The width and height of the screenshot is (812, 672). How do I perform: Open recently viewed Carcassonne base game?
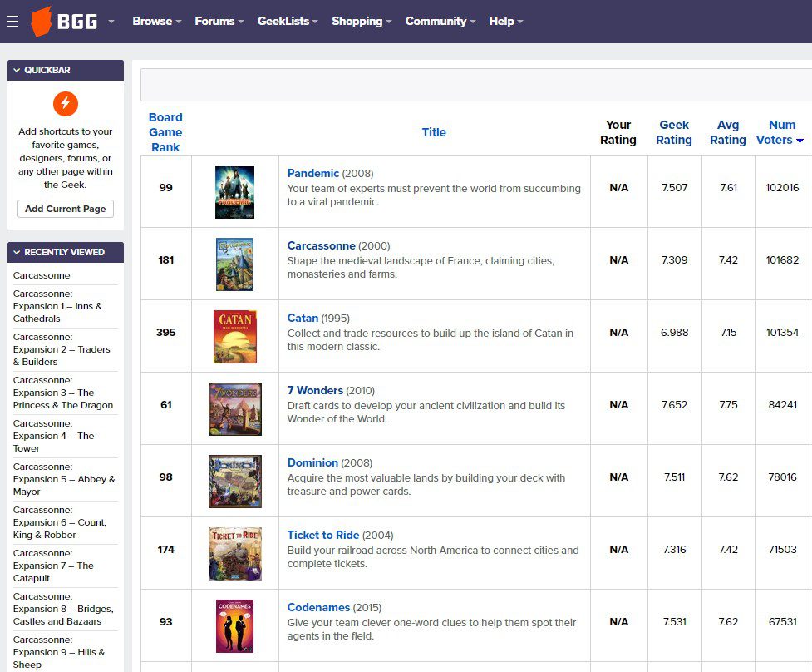[x=42, y=275]
